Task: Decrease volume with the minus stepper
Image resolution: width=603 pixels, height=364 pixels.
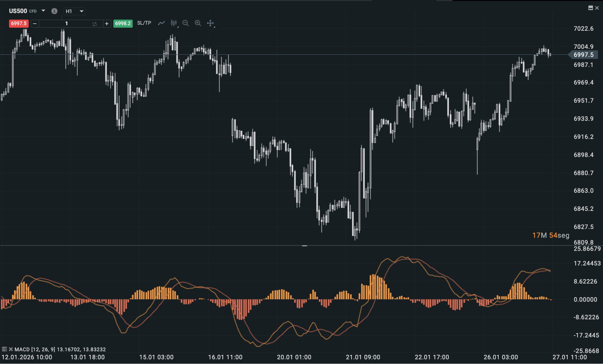Action: [35, 24]
